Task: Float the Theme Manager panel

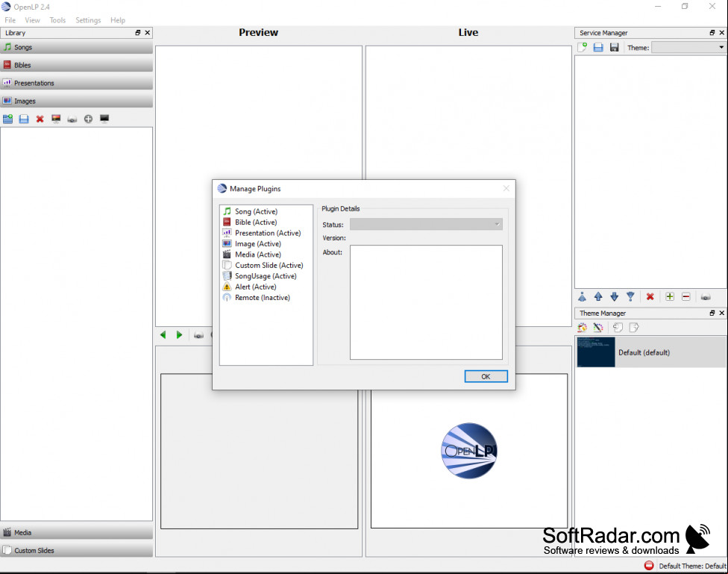Action: pos(712,313)
